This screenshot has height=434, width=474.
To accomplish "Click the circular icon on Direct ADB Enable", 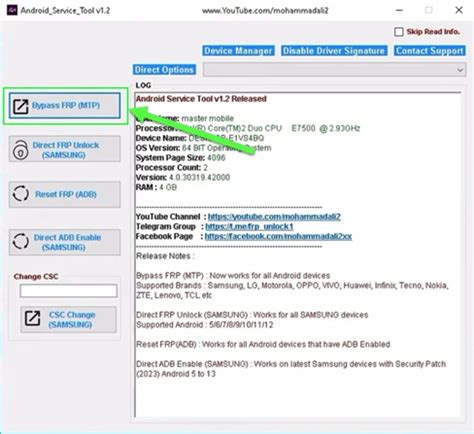I will pyautogui.click(x=21, y=241).
